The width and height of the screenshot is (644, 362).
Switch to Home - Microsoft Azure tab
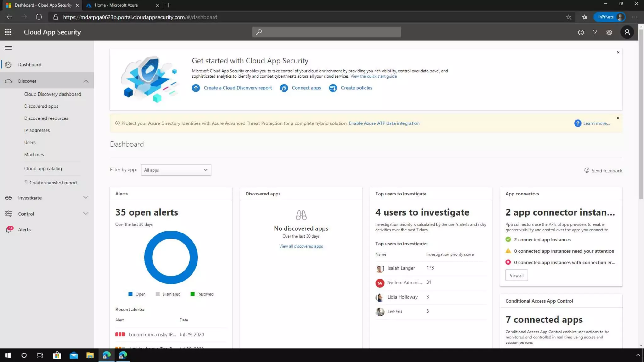coord(116,5)
